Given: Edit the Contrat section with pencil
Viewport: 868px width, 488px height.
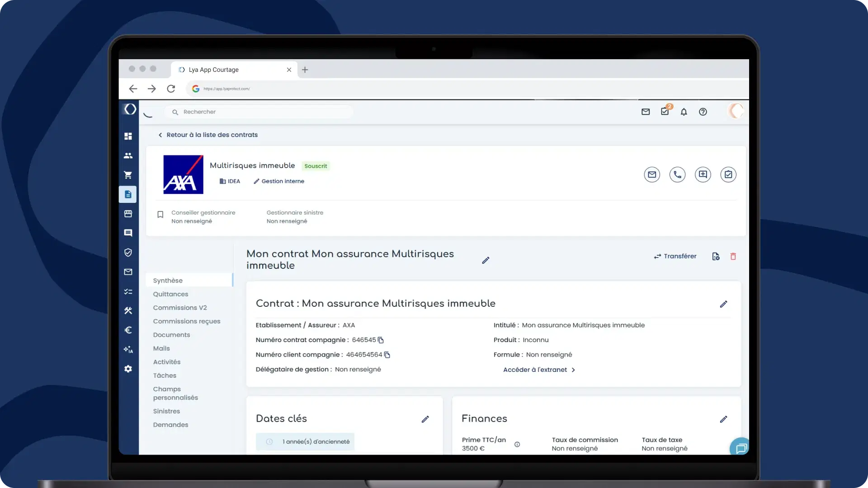Looking at the screenshot, I should pyautogui.click(x=723, y=304).
